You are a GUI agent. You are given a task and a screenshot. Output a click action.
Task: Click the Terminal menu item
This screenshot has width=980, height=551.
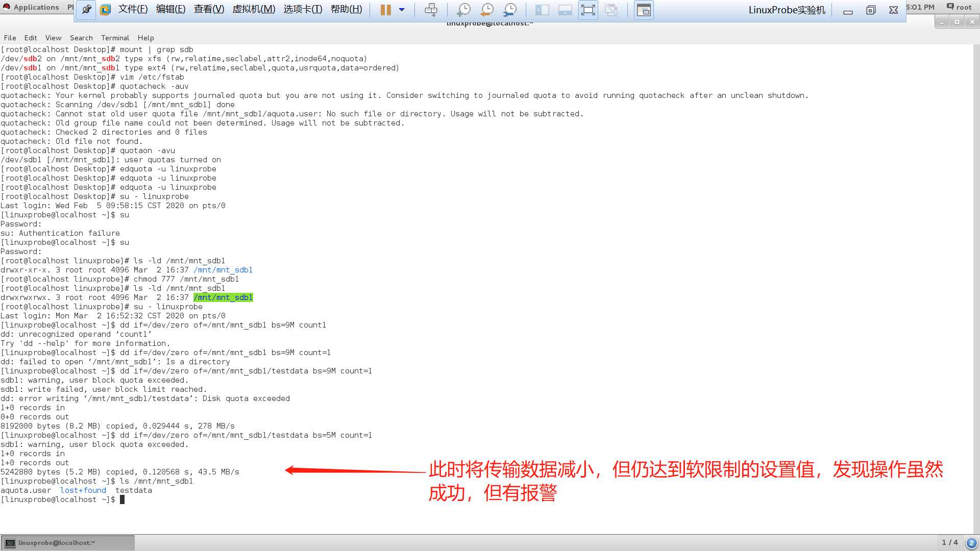(114, 38)
